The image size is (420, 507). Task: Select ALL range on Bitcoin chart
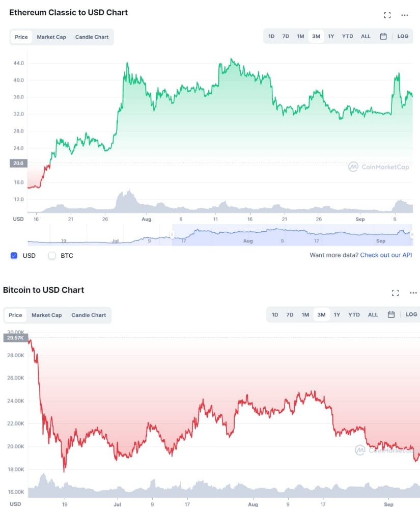point(373,315)
